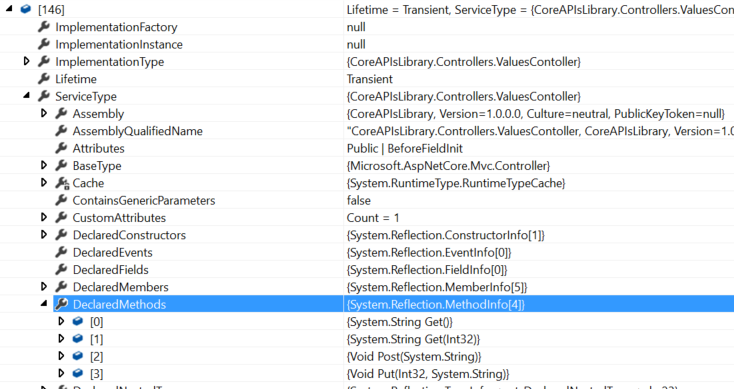Click the wrench icon beside AssemblyQualifiedName
This screenshot has width=734, height=389.
tap(61, 131)
